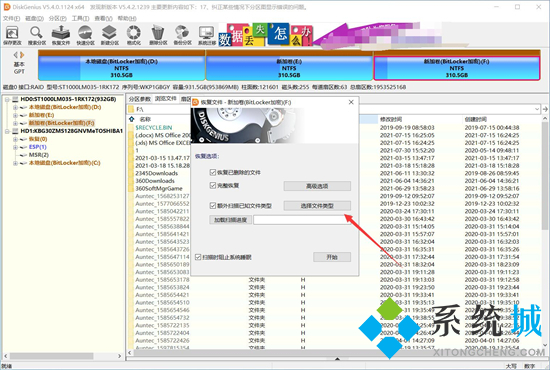
Task: Click the drive icon beside MSR(2)
Action: 23,155
